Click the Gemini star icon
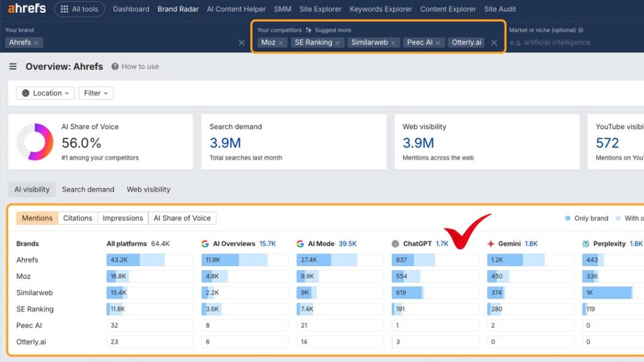The image size is (644, 362). tap(490, 243)
